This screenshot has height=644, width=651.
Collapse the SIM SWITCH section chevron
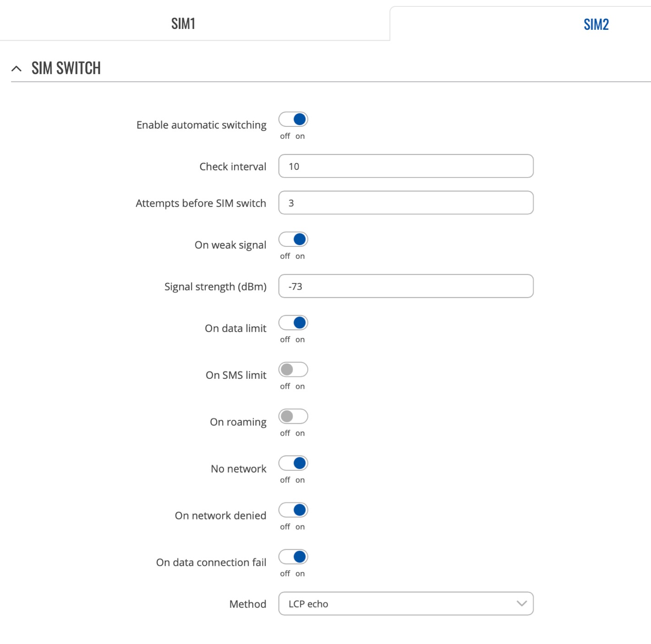[x=16, y=69]
